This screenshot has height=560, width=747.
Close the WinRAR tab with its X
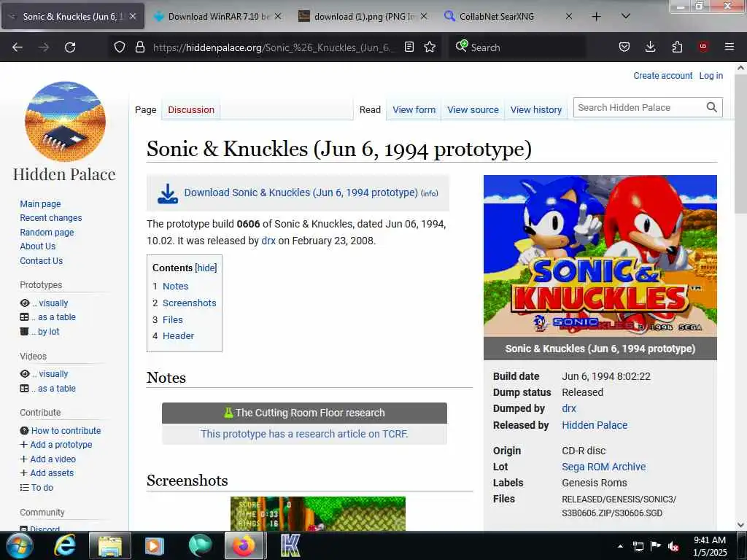pos(278,17)
